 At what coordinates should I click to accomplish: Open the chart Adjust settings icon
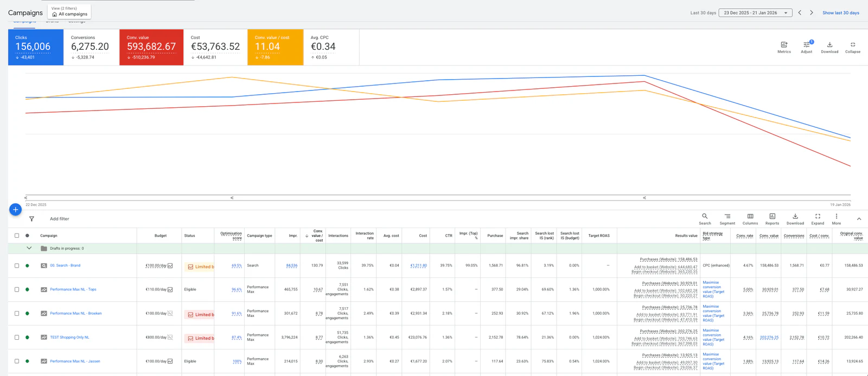(807, 45)
